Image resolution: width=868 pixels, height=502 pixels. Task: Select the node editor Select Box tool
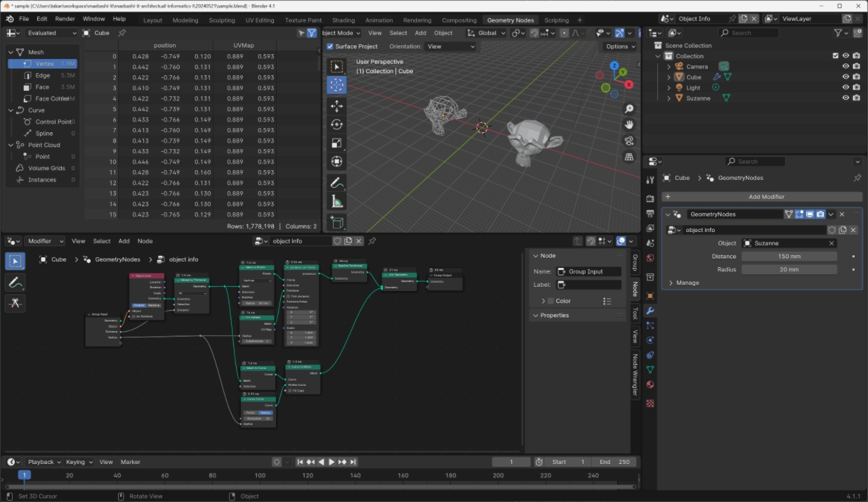[x=15, y=261]
